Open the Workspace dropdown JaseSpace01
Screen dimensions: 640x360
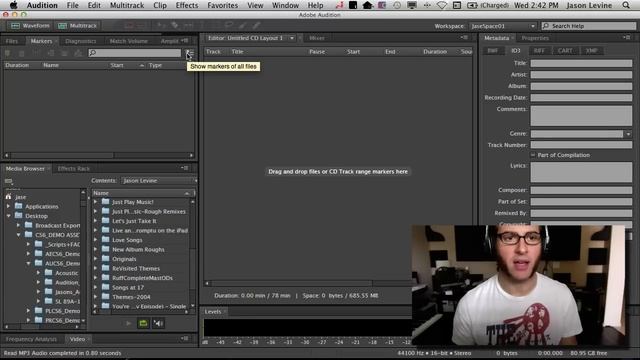click(502, 26)
